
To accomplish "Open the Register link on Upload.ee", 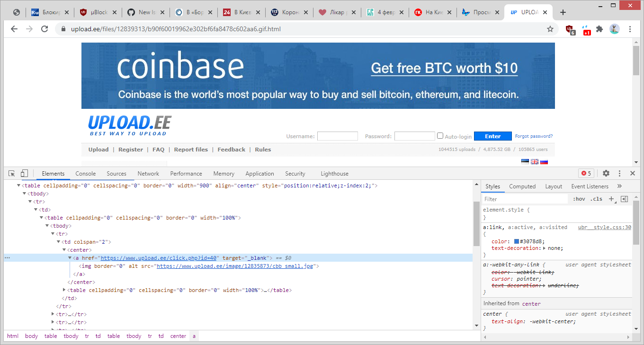I will (131, 150).
